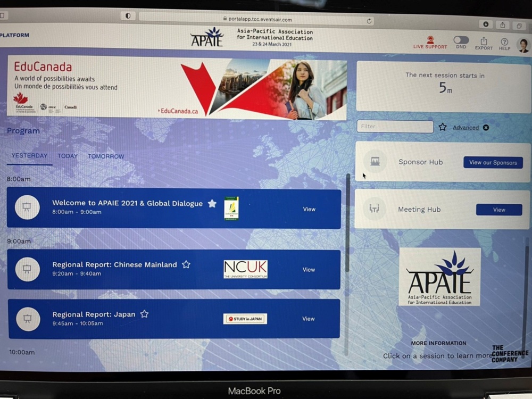Click the EduCanada.ca link on banner
532x399 pixels.
click(178, 111)
